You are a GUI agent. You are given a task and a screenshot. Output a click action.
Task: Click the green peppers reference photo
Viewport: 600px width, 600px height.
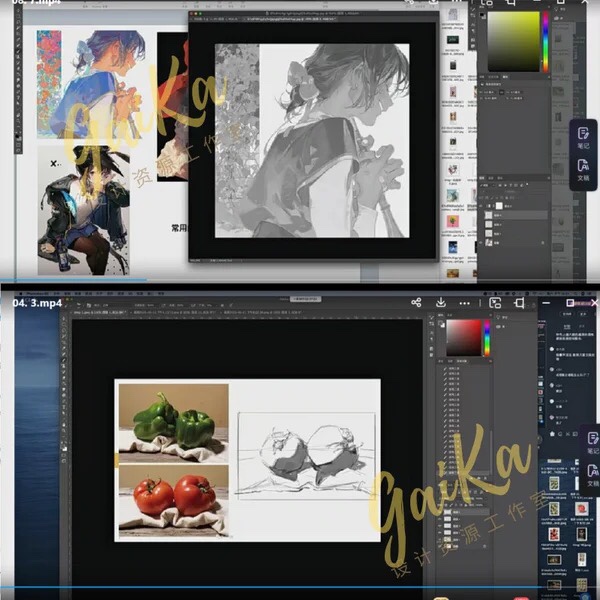pos(173,423)
